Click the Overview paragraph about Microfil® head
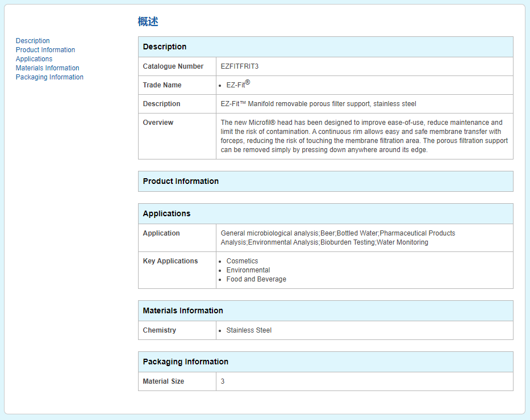 click(364, 136)
